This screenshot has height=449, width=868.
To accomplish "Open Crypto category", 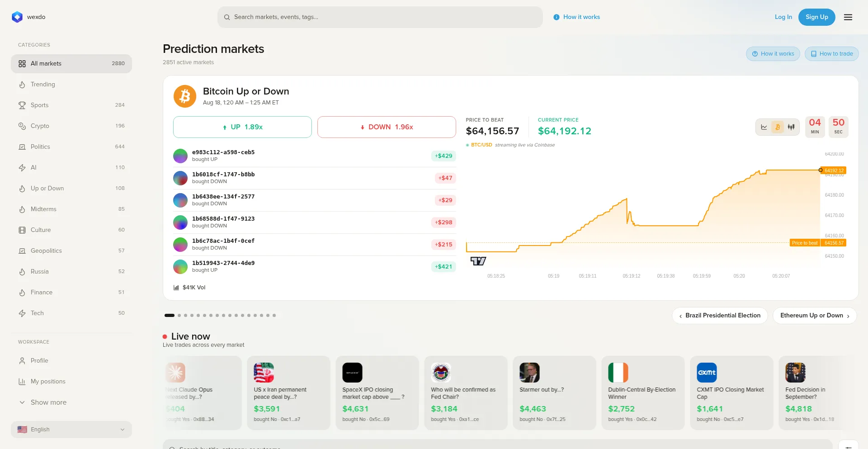I will click(x=71, y=126).
